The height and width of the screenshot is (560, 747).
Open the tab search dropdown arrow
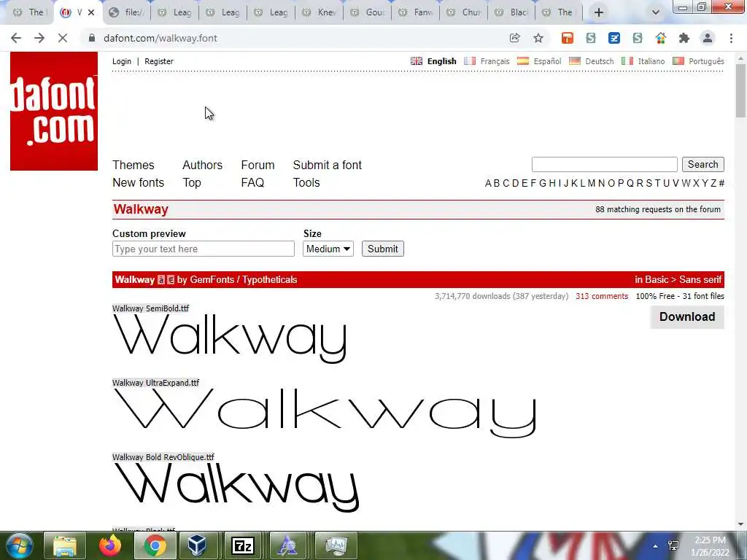point(656,12)
